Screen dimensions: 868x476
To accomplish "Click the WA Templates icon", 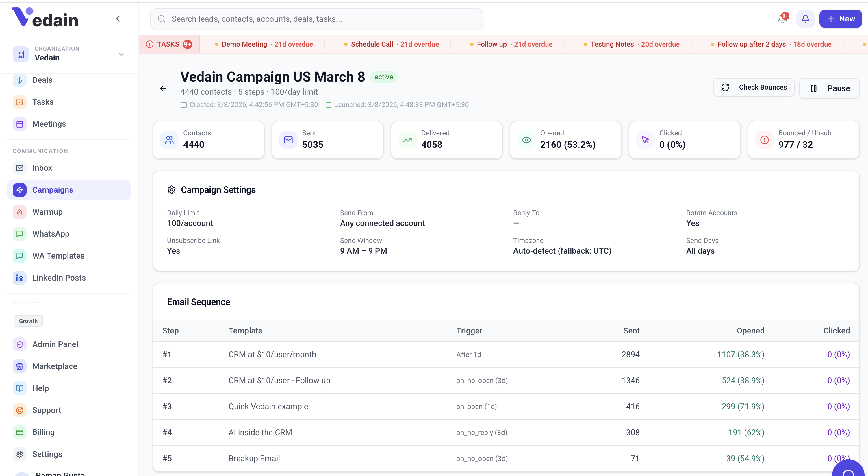I will tap(20, 255).
